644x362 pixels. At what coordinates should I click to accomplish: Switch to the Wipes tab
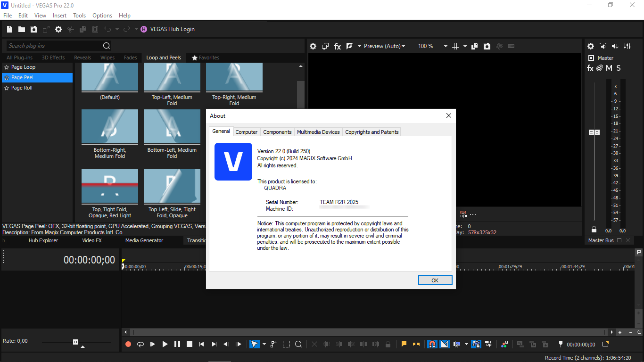(x=107, y=58)
